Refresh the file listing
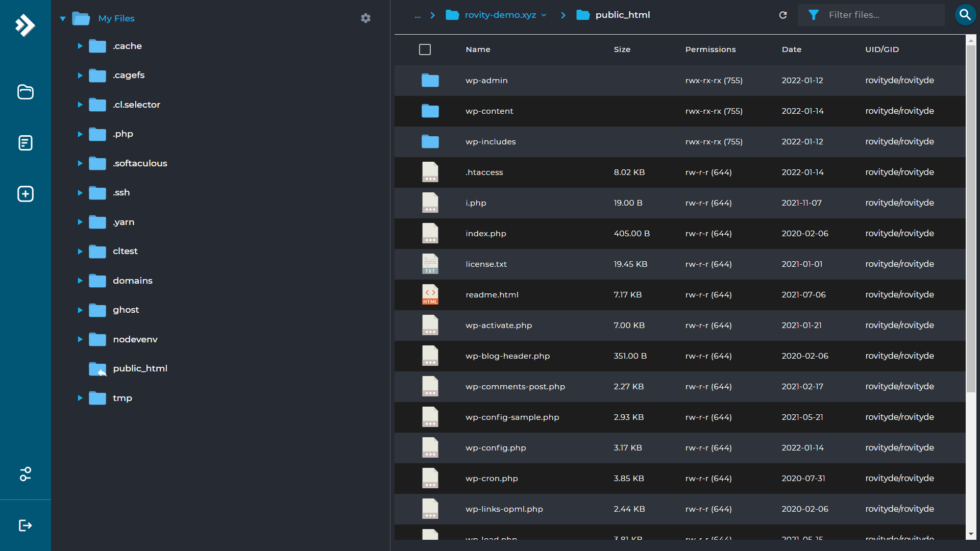Screen dimensions: 980x551 783,15
